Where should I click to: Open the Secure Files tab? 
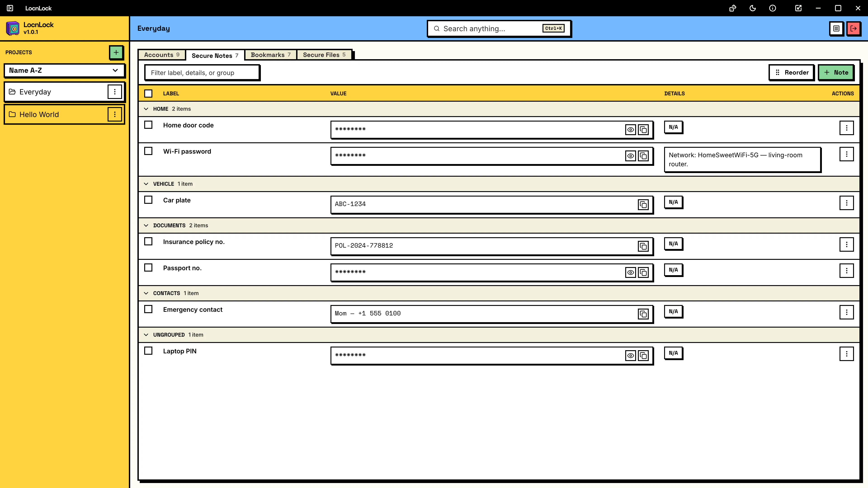tap(324, 55)
